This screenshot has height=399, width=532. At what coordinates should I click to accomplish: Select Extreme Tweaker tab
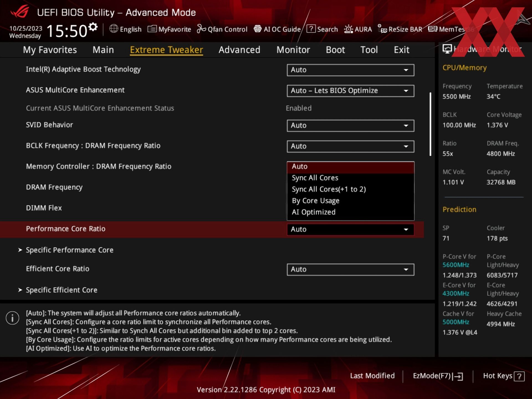(x=167, y=50)
